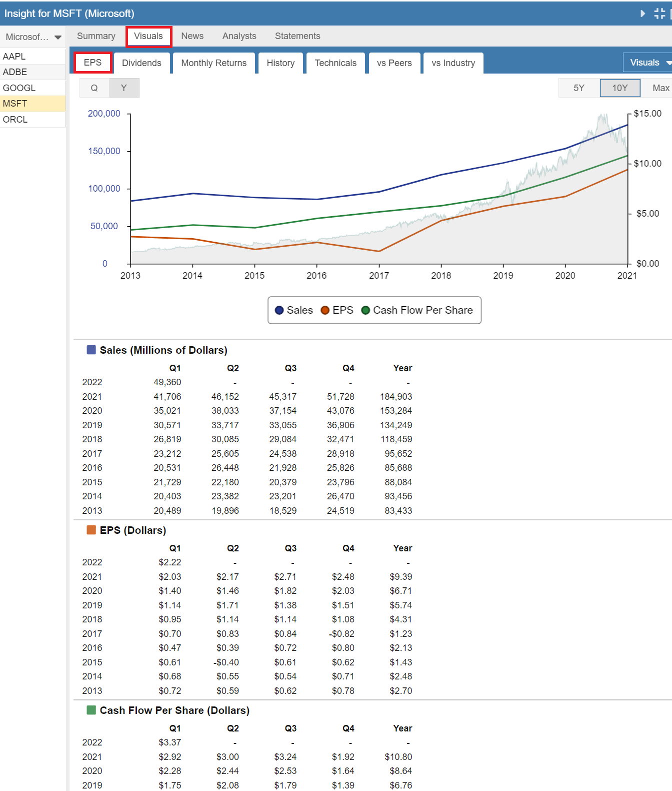Screen dimensions: 672x791
Task: Toggle the EPS series in chart legend
Action: [x=337, y=310]
